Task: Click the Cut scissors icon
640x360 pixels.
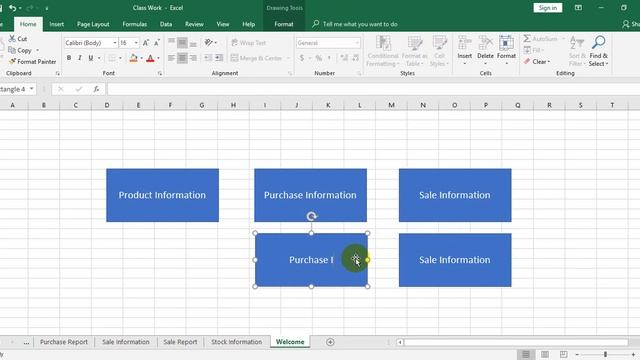Action: pos(12,38)
